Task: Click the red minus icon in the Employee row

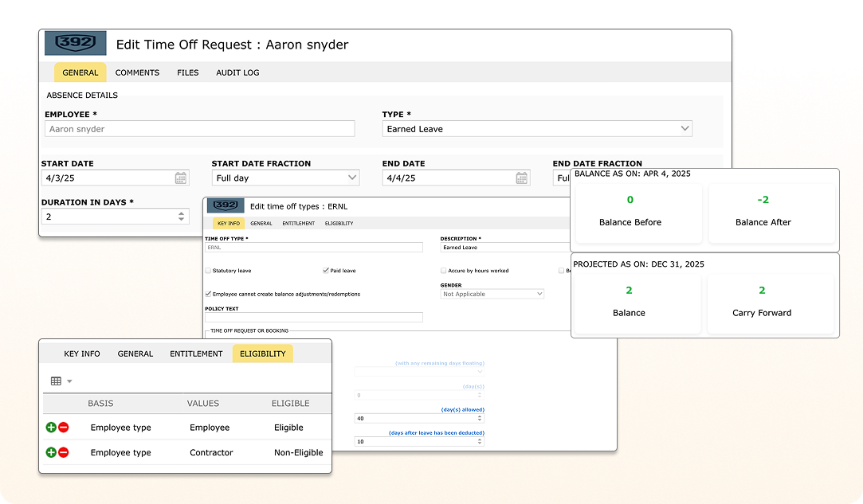Action: click(x=64, y=427)
